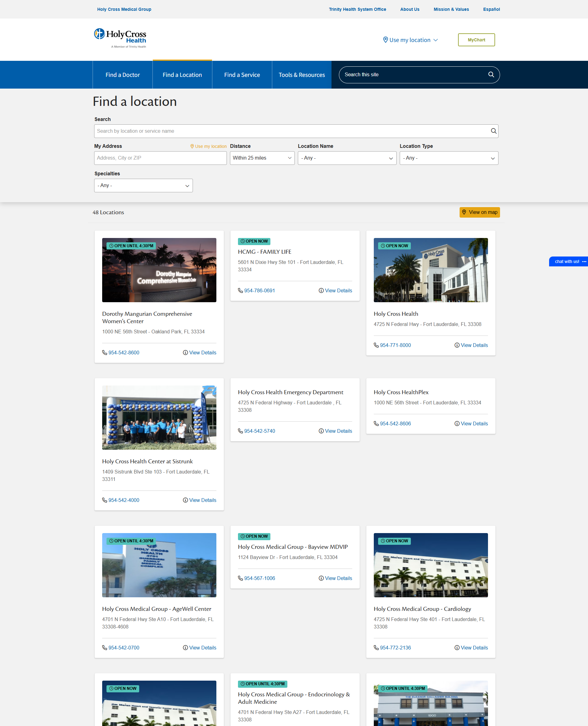Screen dimensions: 588x726
Task: Open the Find a Service menu
Action: click(242, 75)
